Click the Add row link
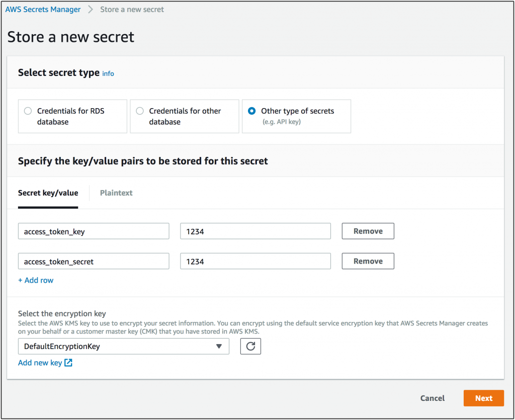This screenshot has height=420, width=515. click(35, 280)
